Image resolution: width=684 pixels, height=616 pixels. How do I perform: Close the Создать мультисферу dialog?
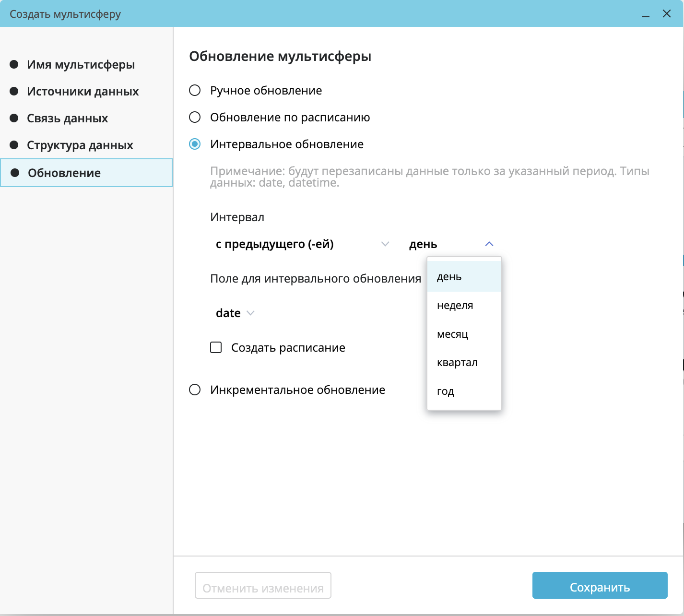tap(667, 13)
